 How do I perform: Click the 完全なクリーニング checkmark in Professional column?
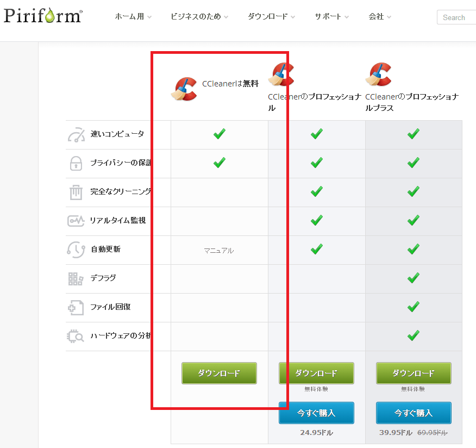pos(317,192)
